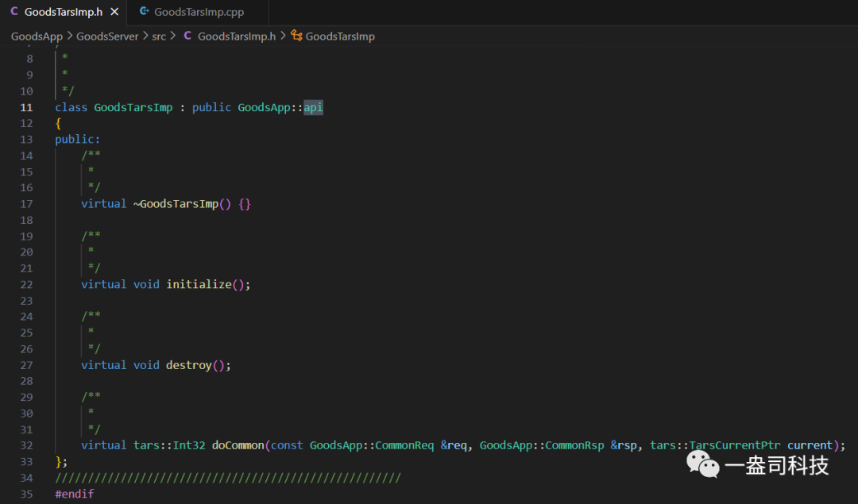Close the GoodsTarsImp.h tab
The width and height of the screenshot is (858, 504).
click(x=114, y=12)
